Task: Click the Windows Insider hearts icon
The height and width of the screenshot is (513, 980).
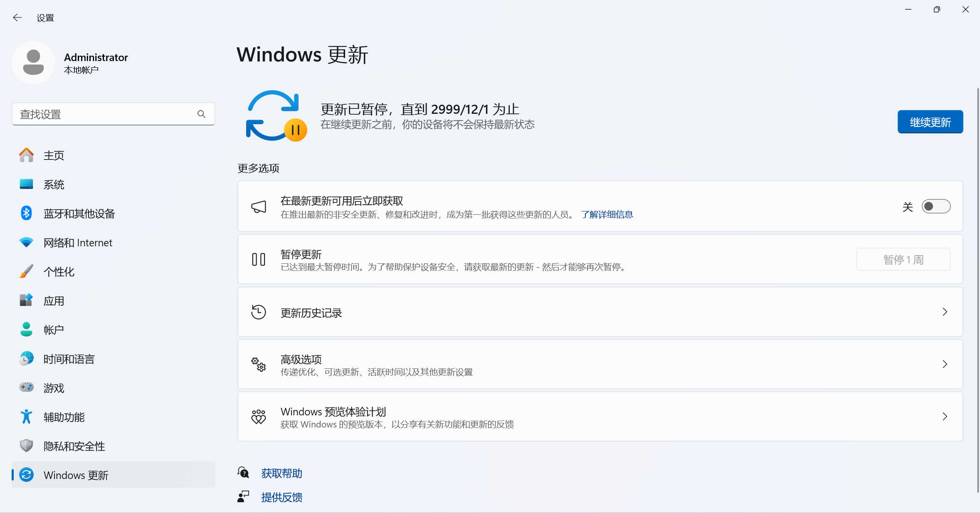Action: 259,417
